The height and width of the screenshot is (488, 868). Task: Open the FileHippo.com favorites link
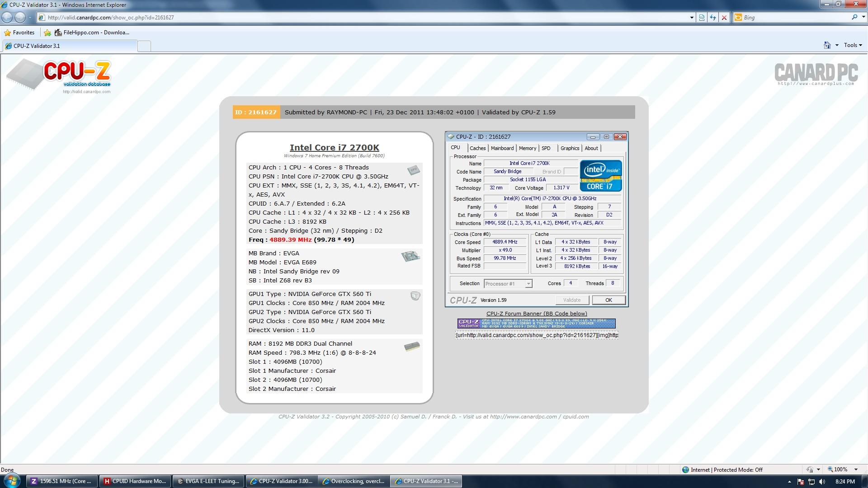tap(92, 33)
